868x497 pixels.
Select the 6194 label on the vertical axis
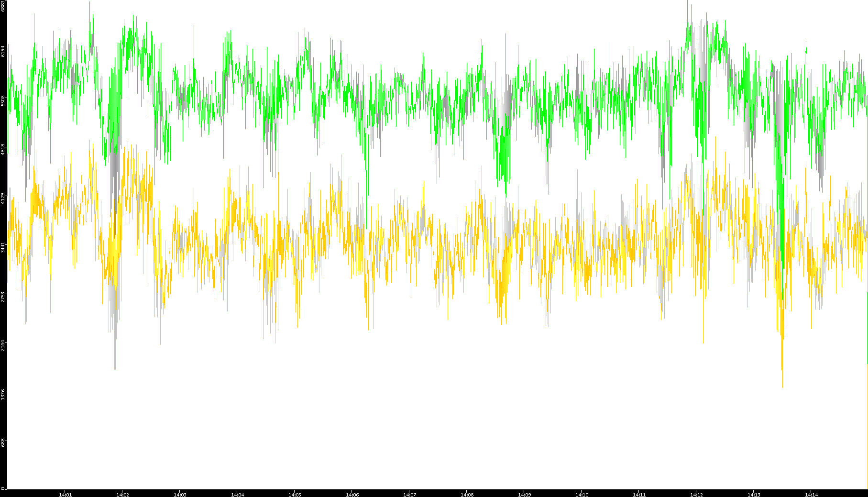click(3, 52)
